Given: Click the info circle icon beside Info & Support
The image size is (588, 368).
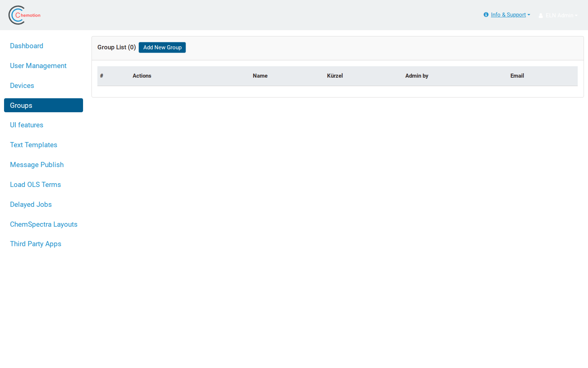Looking at the screenshot, I should click(486, 15).
